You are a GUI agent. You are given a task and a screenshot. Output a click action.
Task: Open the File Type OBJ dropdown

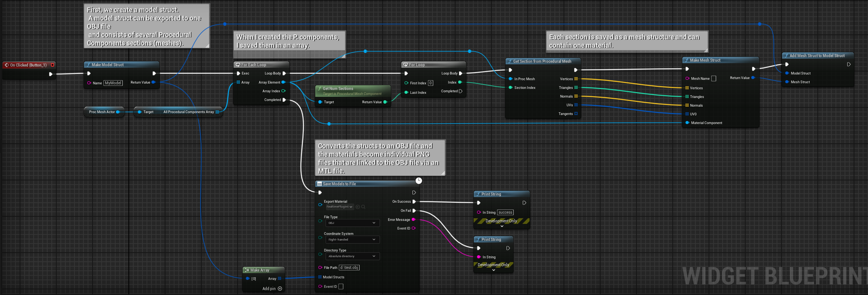pyautogui.click(x=352, y=223)
